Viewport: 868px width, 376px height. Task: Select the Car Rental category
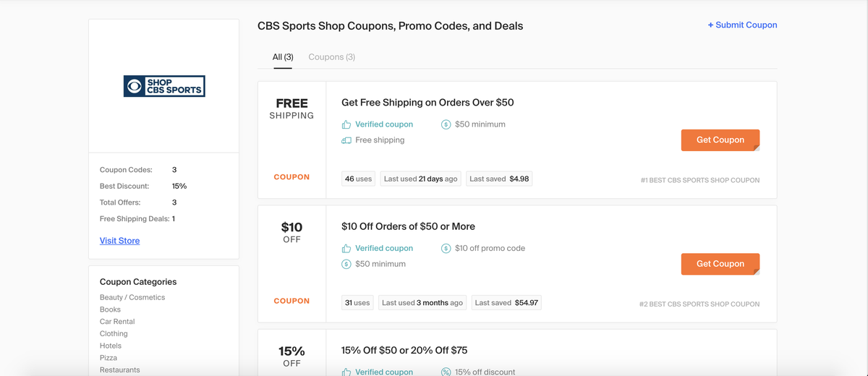117,322
